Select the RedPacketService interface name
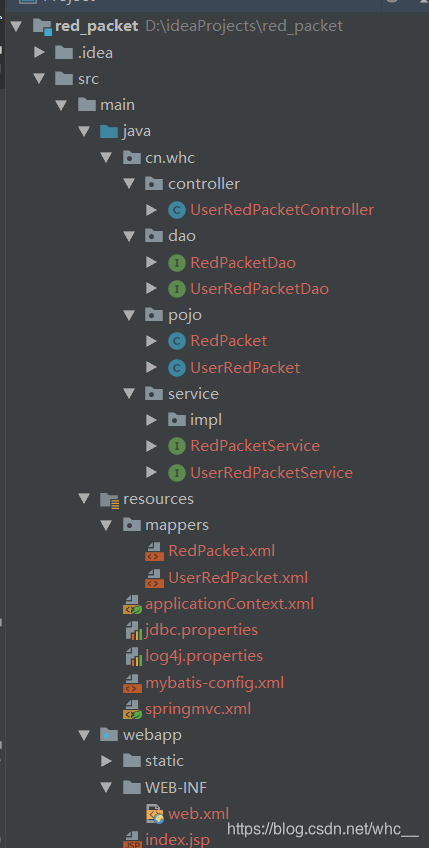 255,446
